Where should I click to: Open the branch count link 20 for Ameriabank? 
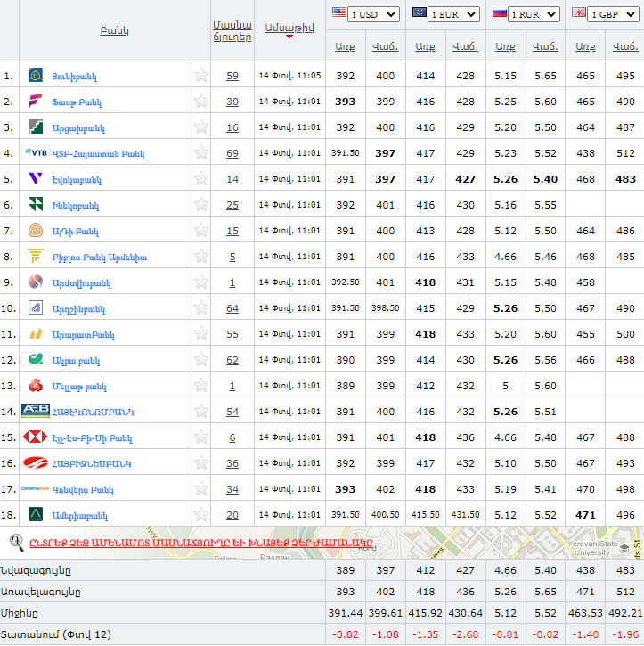(232, 515)
